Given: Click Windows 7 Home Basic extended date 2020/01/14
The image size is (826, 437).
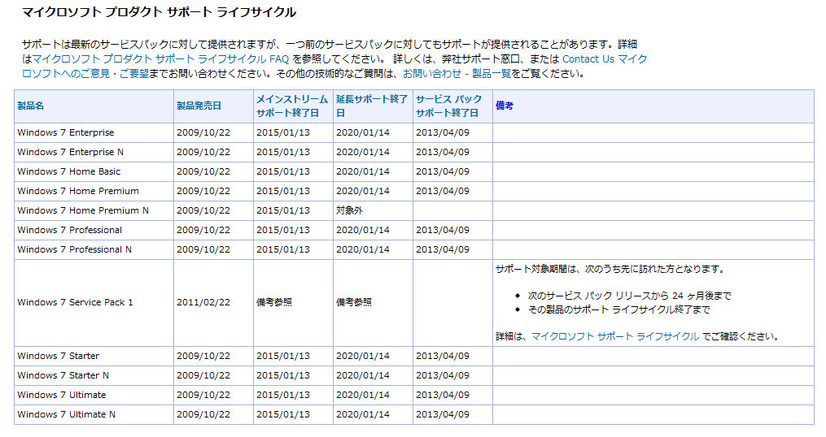Looking at the screenshot, I should [x=363, y=172].
